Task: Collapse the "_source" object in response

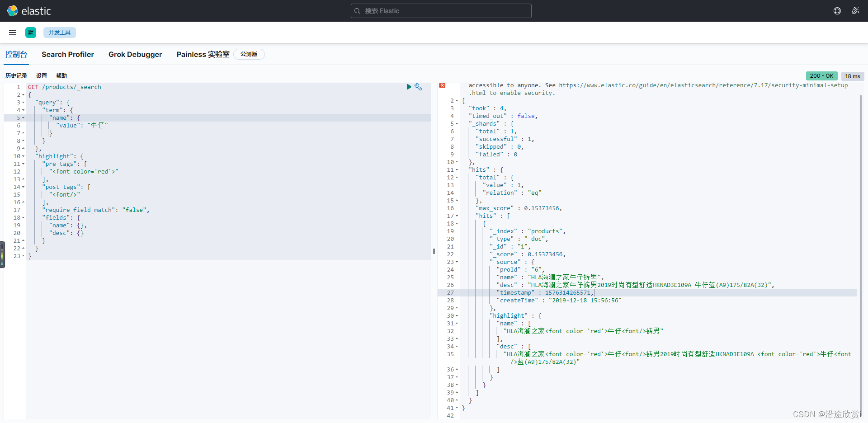Action: 457,262
